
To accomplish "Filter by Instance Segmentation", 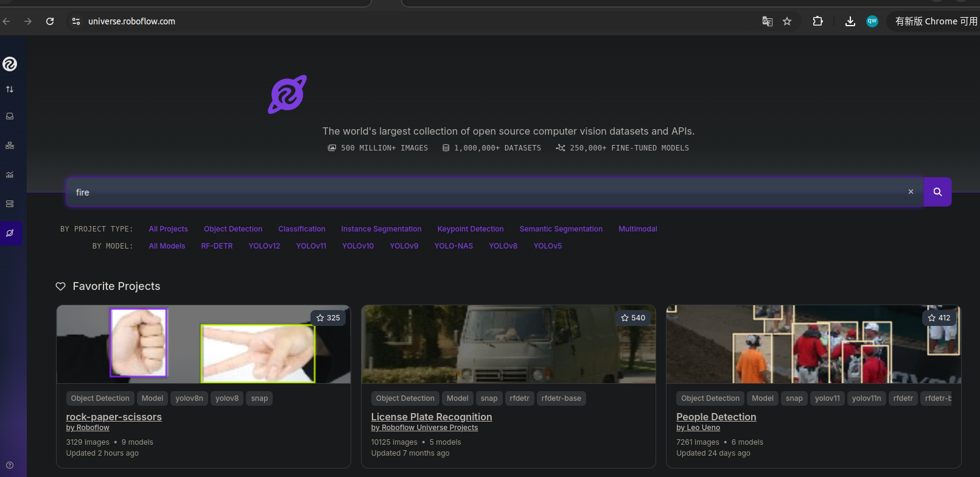I will coord(381,229).
